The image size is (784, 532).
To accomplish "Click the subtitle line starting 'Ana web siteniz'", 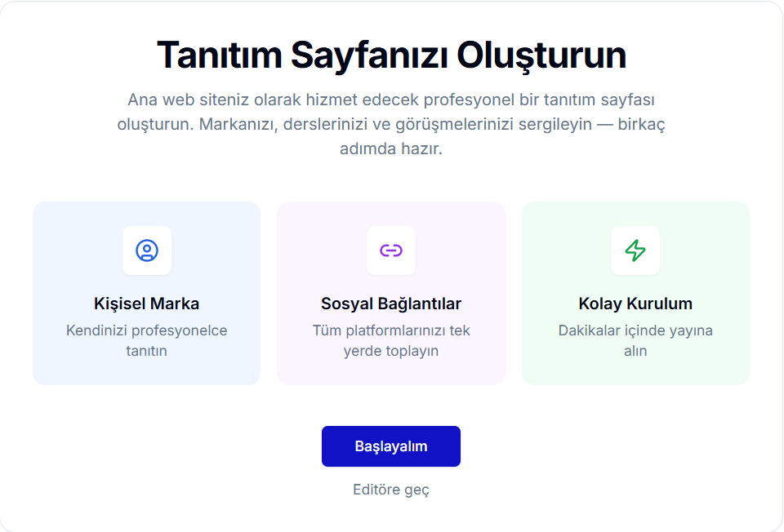I will point(391,100).
